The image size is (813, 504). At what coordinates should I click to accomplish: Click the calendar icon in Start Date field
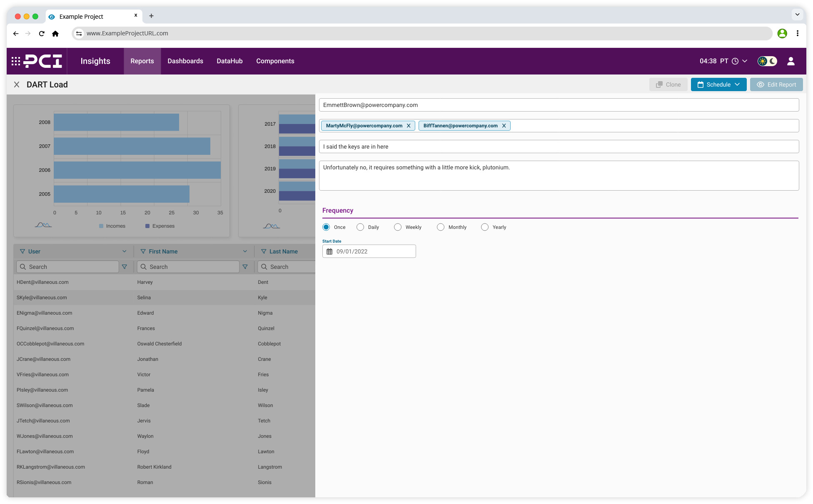tap(329, 251)
